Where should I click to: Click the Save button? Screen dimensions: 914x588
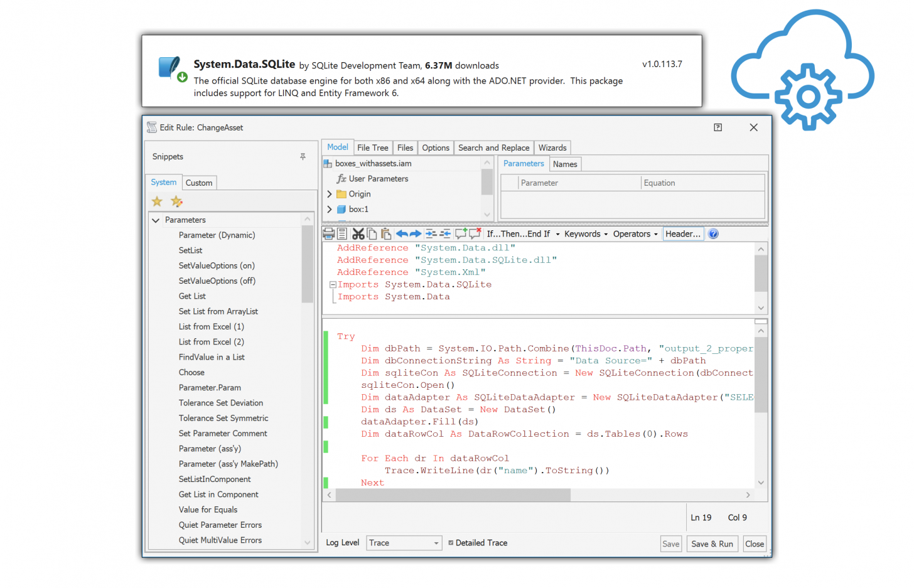(671, 544)
